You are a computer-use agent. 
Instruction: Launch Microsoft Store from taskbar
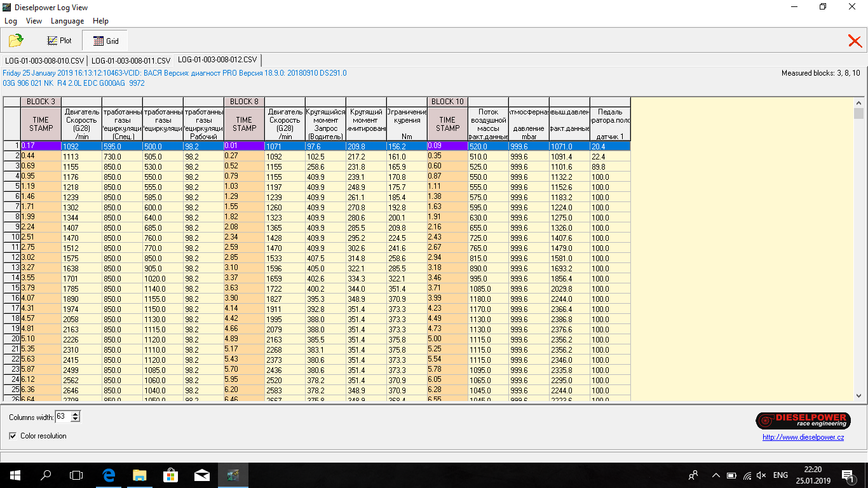pos(170,475)
